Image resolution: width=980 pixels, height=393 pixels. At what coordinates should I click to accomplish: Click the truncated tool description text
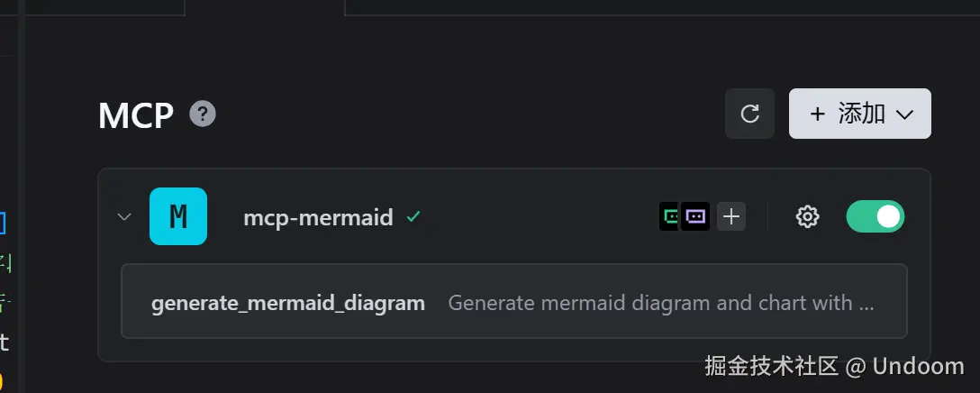coord(660,303)
